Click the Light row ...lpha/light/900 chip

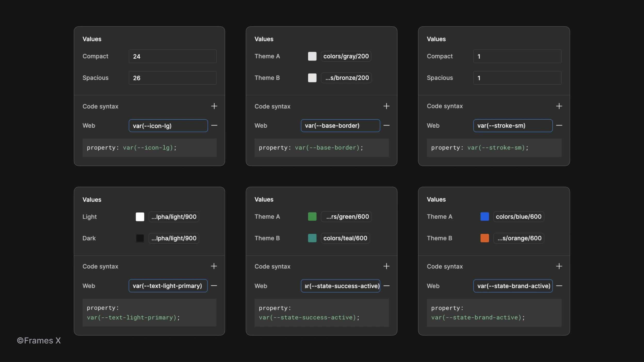coord(174,217)
